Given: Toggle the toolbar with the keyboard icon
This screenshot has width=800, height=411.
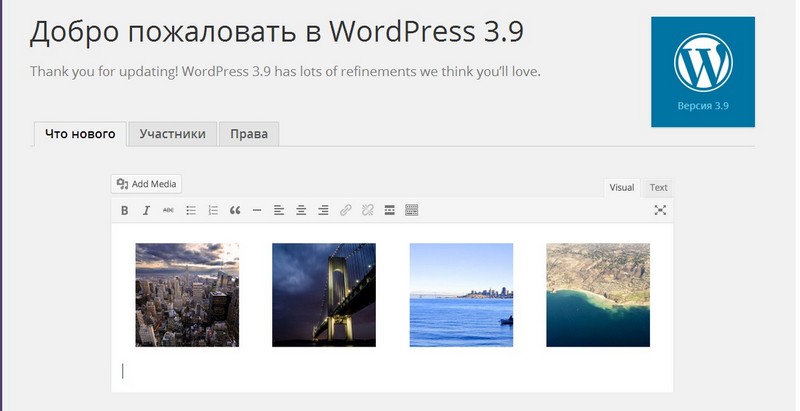Looking at the screenshot, I should pyautogui.click(x=412, y=210).
